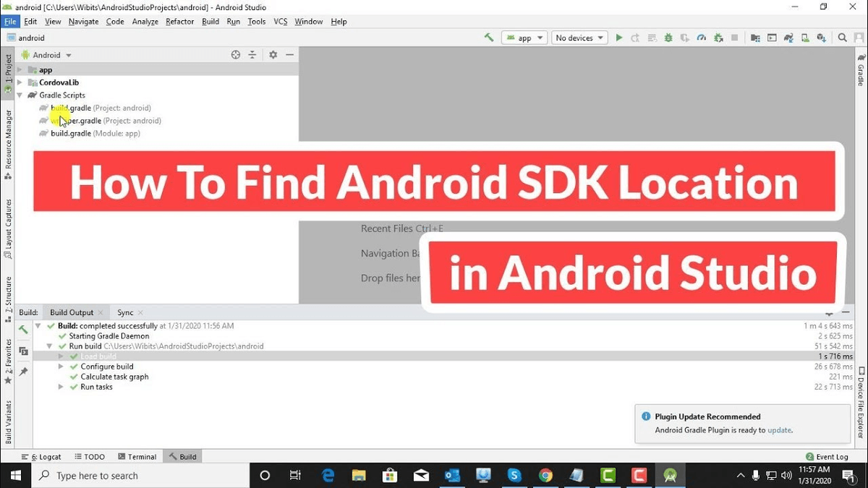Collapse the Build: completed successfully node
Screen dimensions: 868x488
[x=38, y=326]
